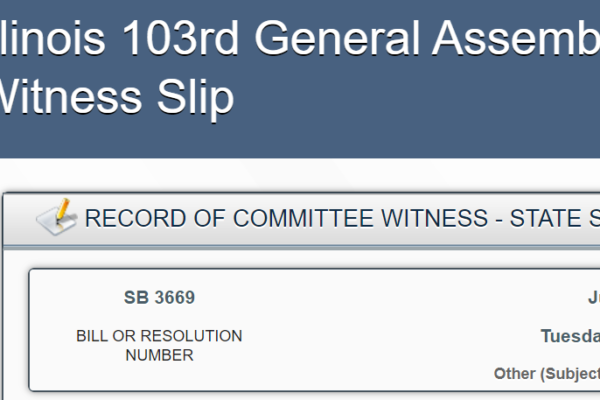Click the BILL OR RESOLUTION label line

[x=159, y=336]
